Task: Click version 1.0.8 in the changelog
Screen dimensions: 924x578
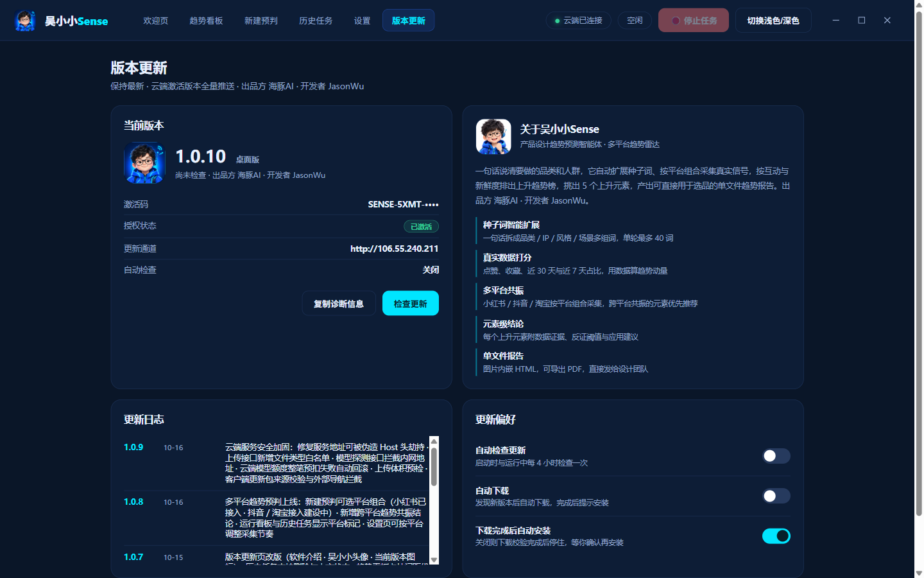Action: (x=133, y=502)
